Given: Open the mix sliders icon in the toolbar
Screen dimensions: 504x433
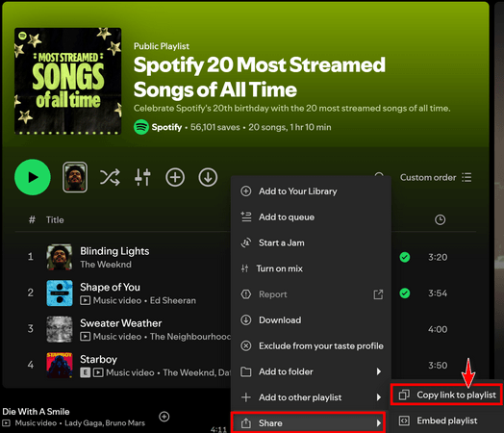Looking at the screenshot, I should [142, 177].
